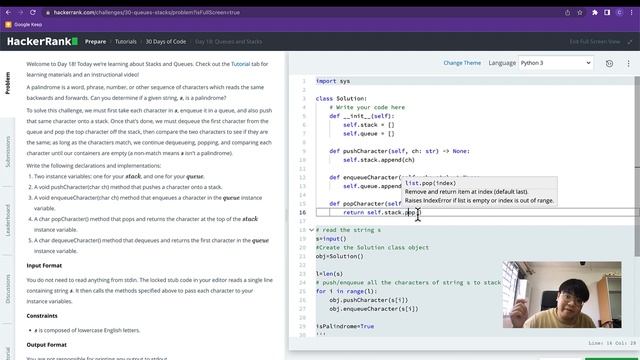Click the 'Constraints' heading

[x=42, y=316]
